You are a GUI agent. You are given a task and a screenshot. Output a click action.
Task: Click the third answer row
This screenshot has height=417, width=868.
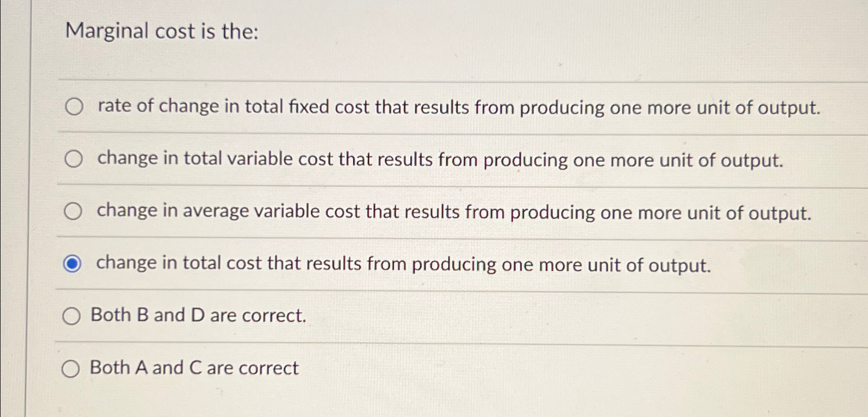(x=454, y=211)
